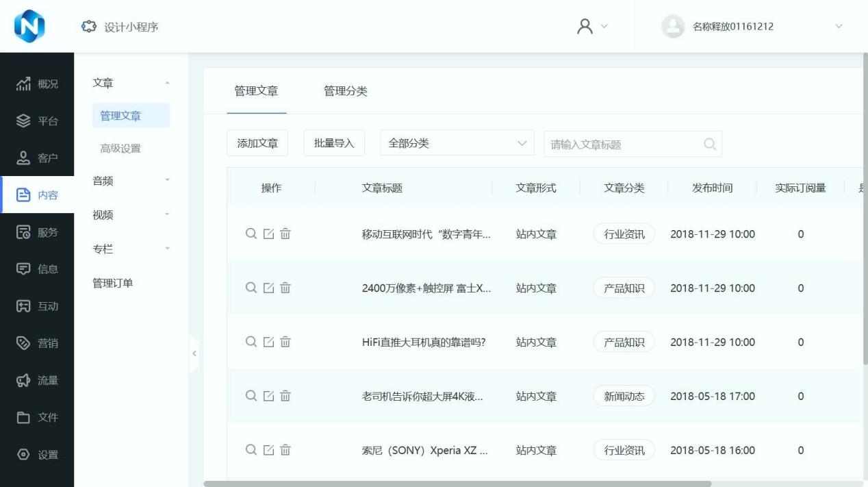Image resolution: width=868 pixels, height=487 pixels.
Task: Open the 流量 traffic section
Action: coord(37,380)
